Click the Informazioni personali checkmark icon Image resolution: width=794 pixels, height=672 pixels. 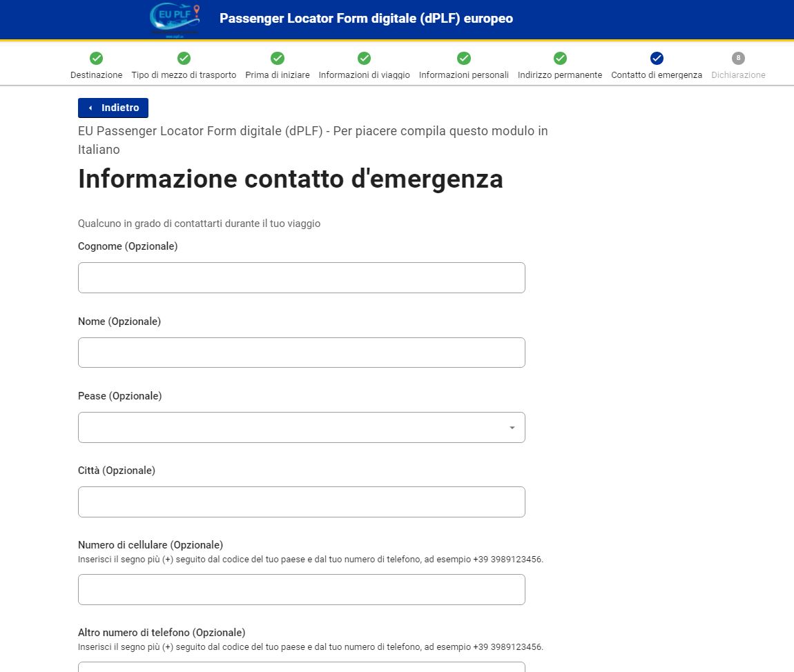click(464, 58)
